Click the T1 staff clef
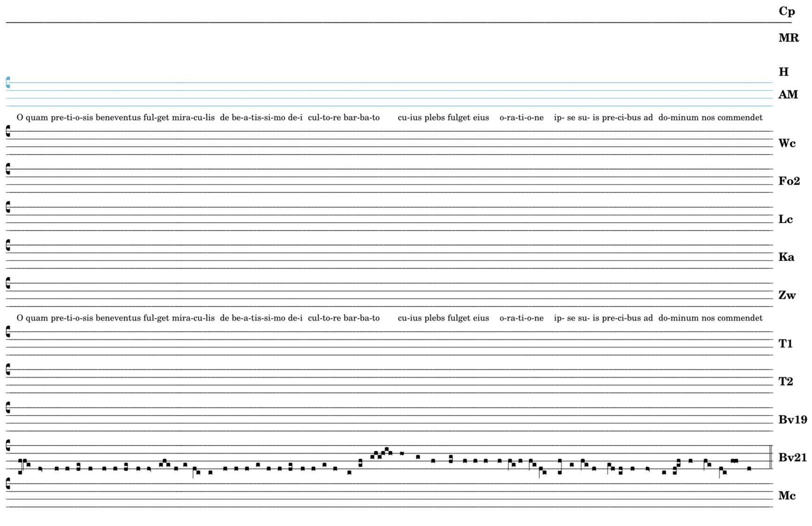Screen dimensions: 812x526 coord(8,332)
